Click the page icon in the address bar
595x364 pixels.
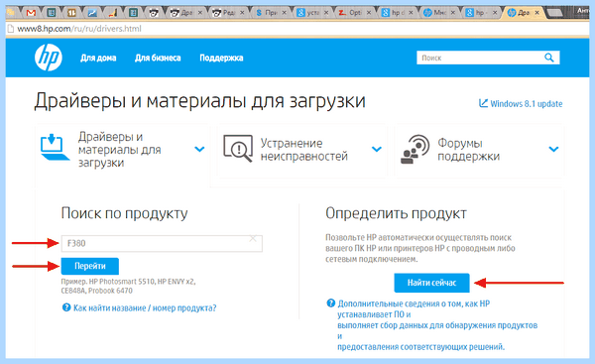[x=11, y=29]
